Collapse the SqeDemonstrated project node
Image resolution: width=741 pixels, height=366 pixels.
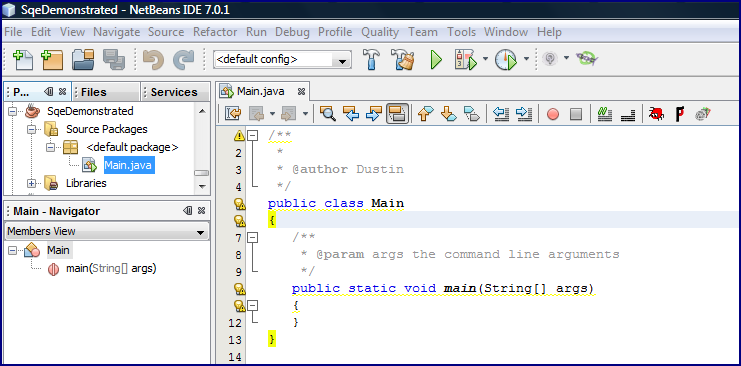pos(13,112)
